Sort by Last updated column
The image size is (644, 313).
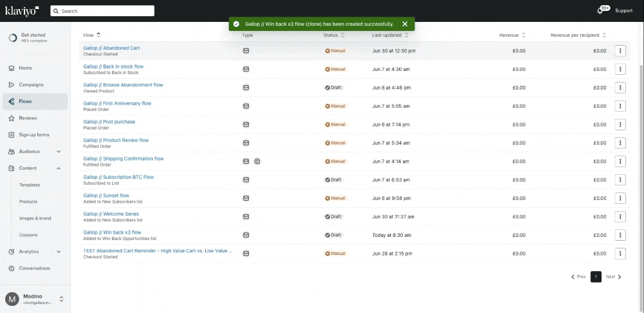tap(390, 35)
